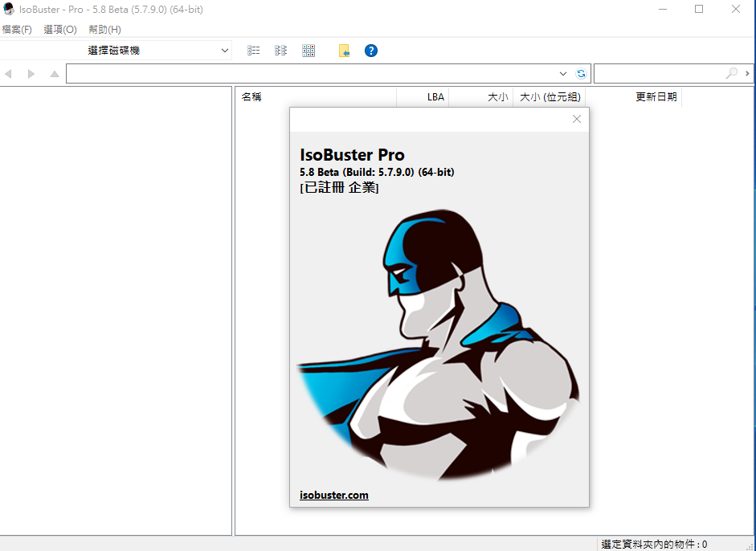The height and width of the screenshot is (551, 756).
Task: Click the search magnifier icon
Action: (x=731, y=74)
